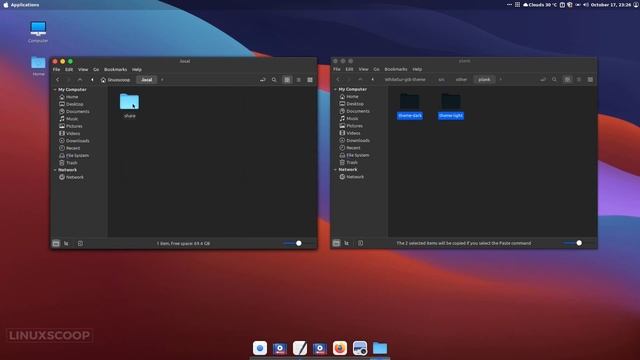The width and height of the screenshot is (640, 360).
Task: Open the Applications menu in top bar
Action: (x=25, y=5)
